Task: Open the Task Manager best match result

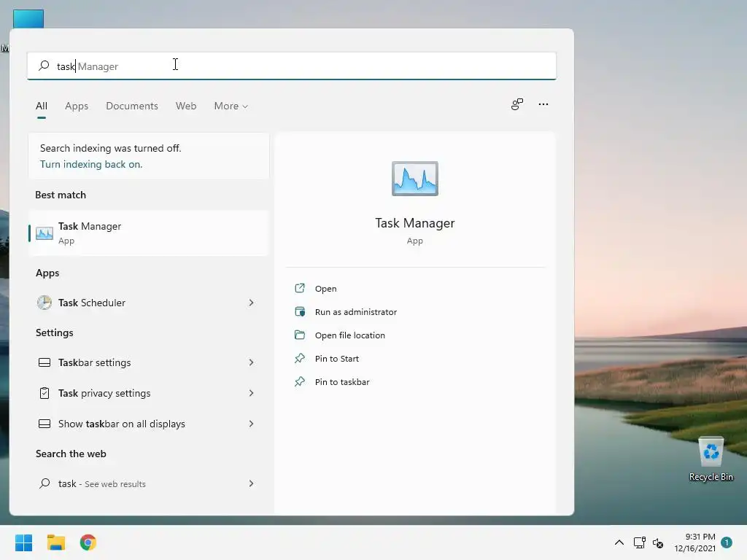Action: 149,233
